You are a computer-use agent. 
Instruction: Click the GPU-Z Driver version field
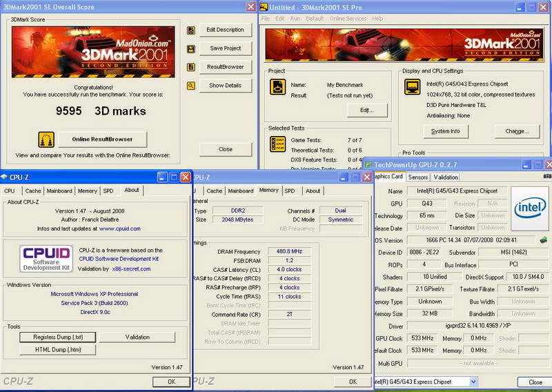click(x=477, y=326)
